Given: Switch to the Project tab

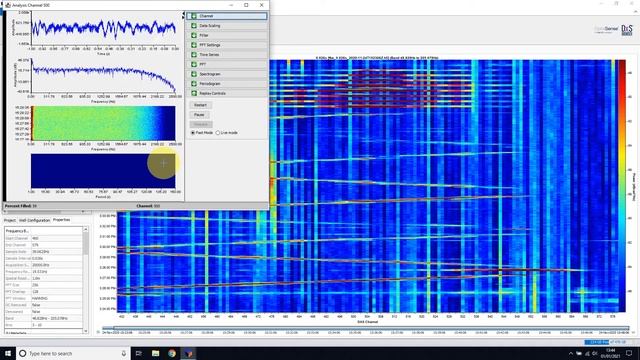Looking at the screenshot, I should point(10,220).
